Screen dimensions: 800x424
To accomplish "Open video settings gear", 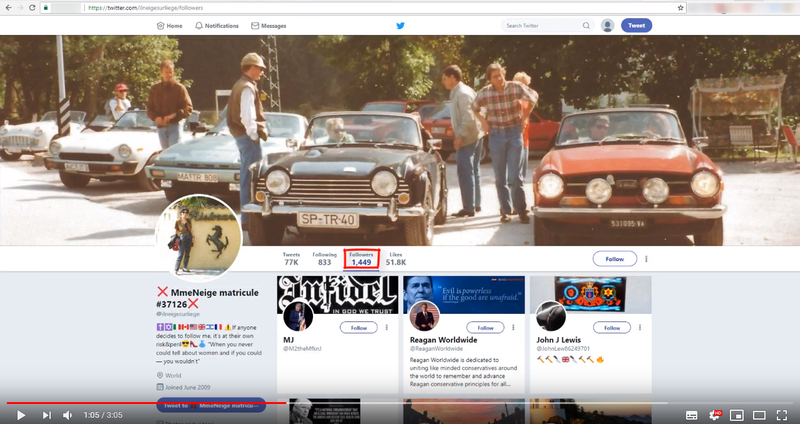I will pyautogui.click(x=715, y=415).
